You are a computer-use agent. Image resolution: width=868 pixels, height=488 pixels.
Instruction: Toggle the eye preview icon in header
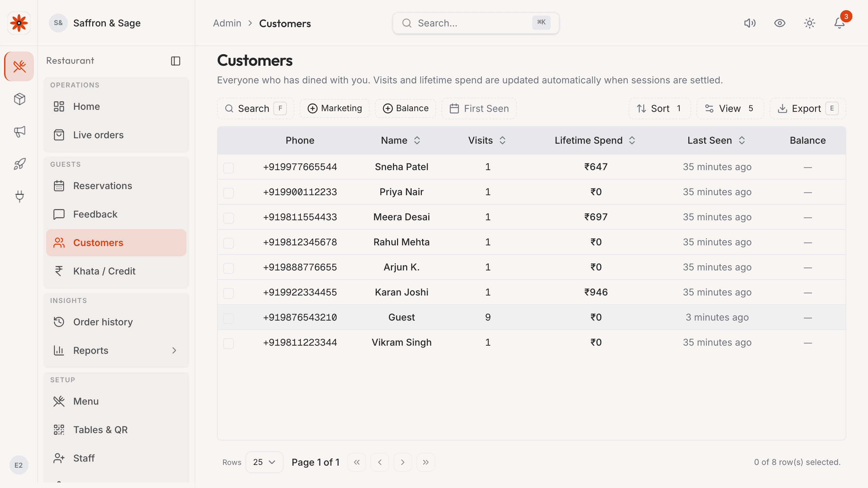(780, 23)
